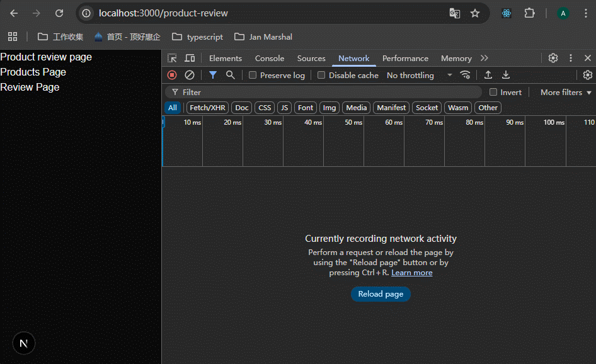Open network search magnifier
Screen dimensions: 596x364
[x=231, y=75]
